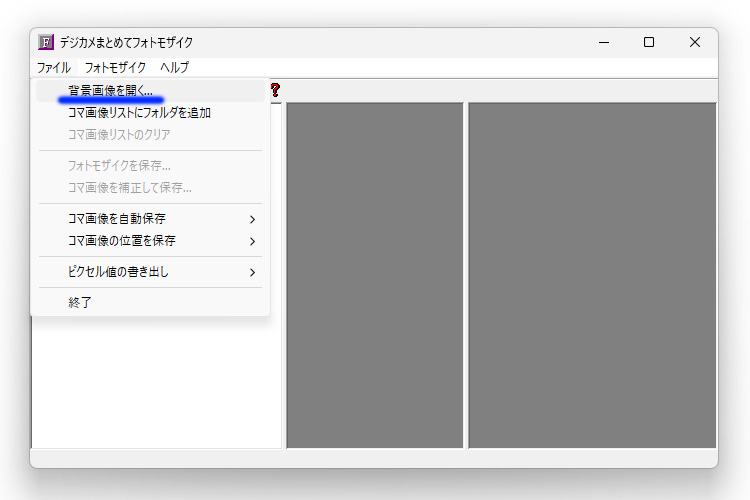Click the middle gray preview pane
The height and width of the screenshot is (500, 750).
(x=374, y=275)
